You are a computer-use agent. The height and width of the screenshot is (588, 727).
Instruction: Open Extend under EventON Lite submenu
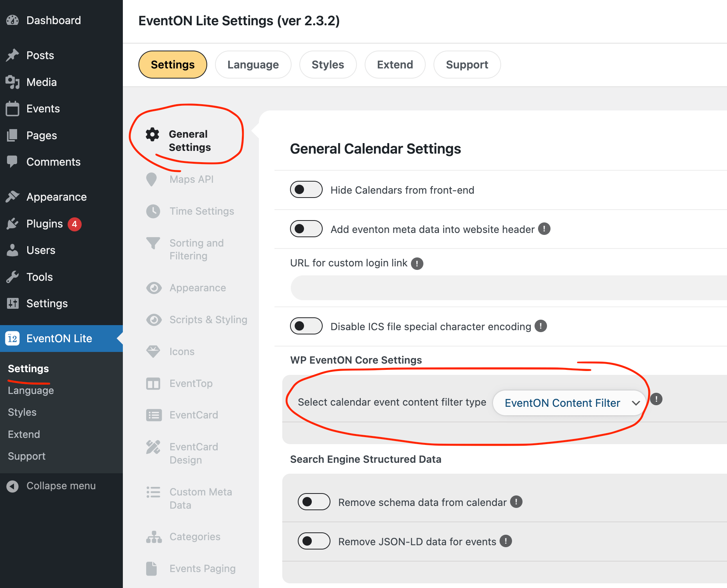(x=24, y=434)
